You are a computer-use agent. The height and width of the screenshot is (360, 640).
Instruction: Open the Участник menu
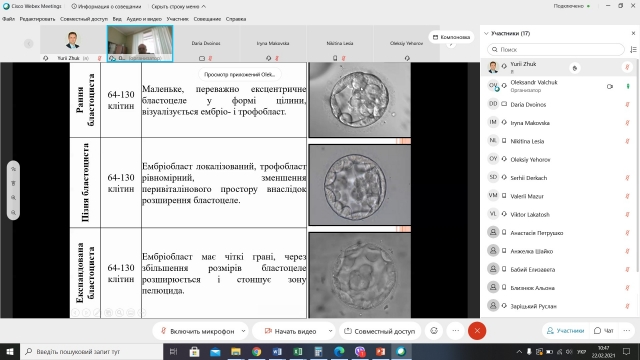pos(178,19)
